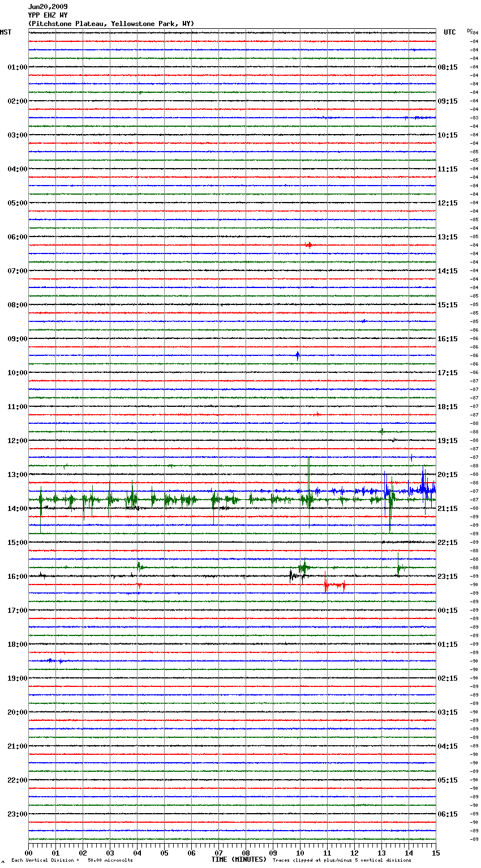481x868 pixels.
Task: Select the 06:00 MST row label
Action: 18,237
